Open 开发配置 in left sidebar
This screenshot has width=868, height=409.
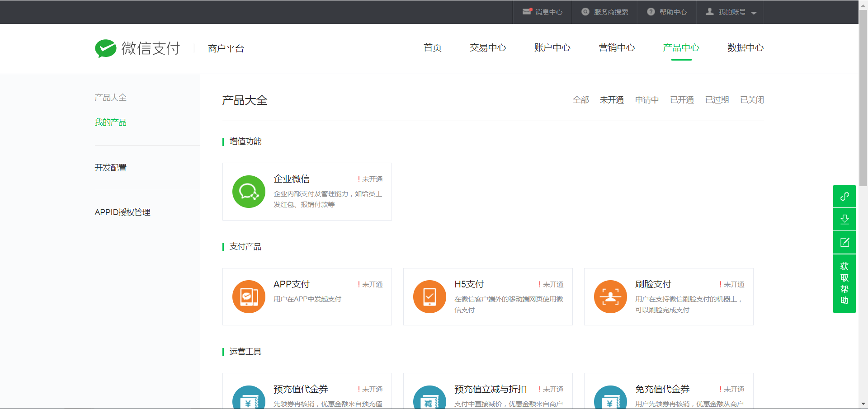110,168
